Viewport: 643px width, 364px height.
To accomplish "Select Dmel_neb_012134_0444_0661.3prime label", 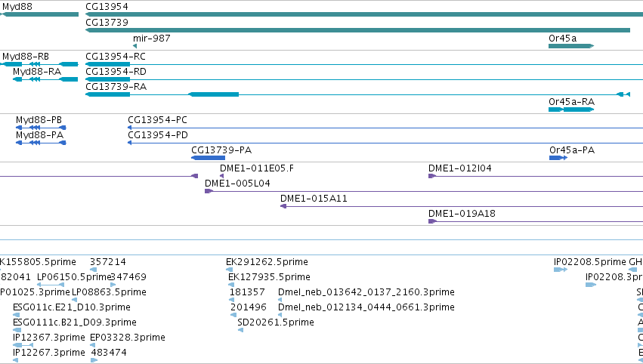I will (x=366, y=307).
